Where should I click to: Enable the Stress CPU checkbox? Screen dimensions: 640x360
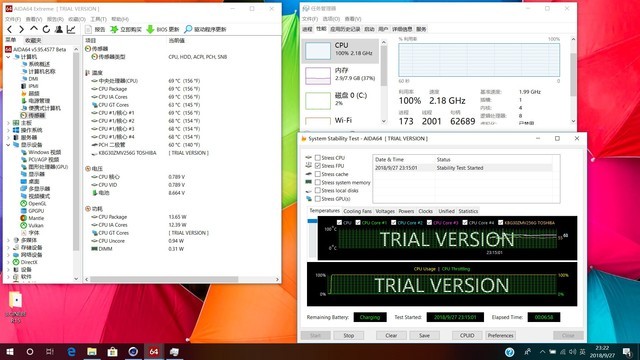318,158
